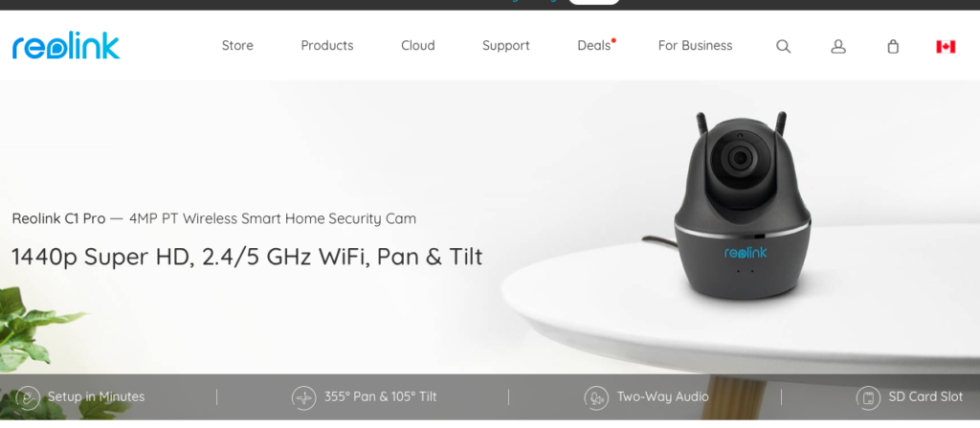Click the Reolink C1 Pro product title
This screenshot has height=428, width=980.
pos(58,219)
